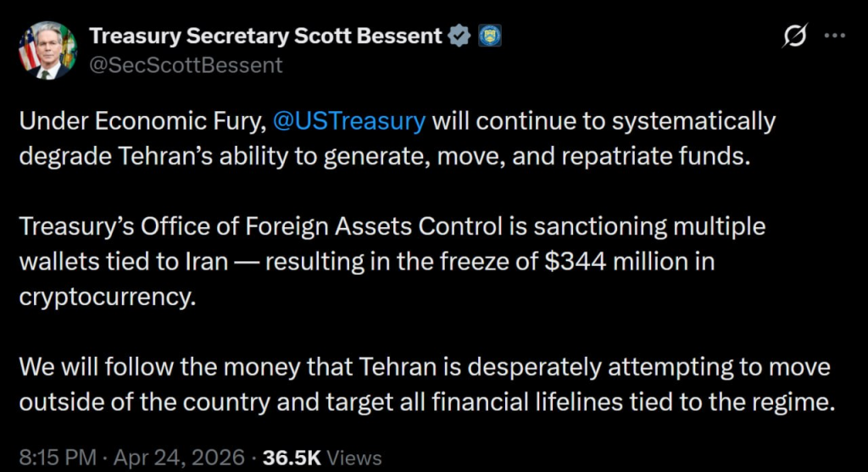This screenshot has width=868, height=472.
Task: Click the name Treasury Secretary Scott Bessent
Action: (x=266, y=36)
